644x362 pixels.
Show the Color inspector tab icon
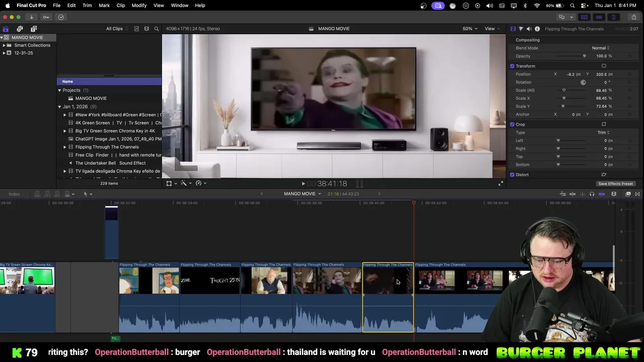coord(521,29)
